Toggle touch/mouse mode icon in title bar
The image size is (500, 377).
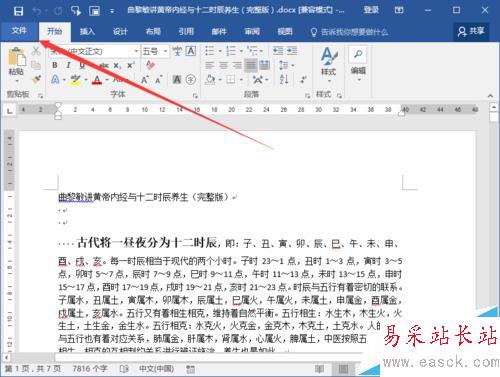tap(76, 11)
